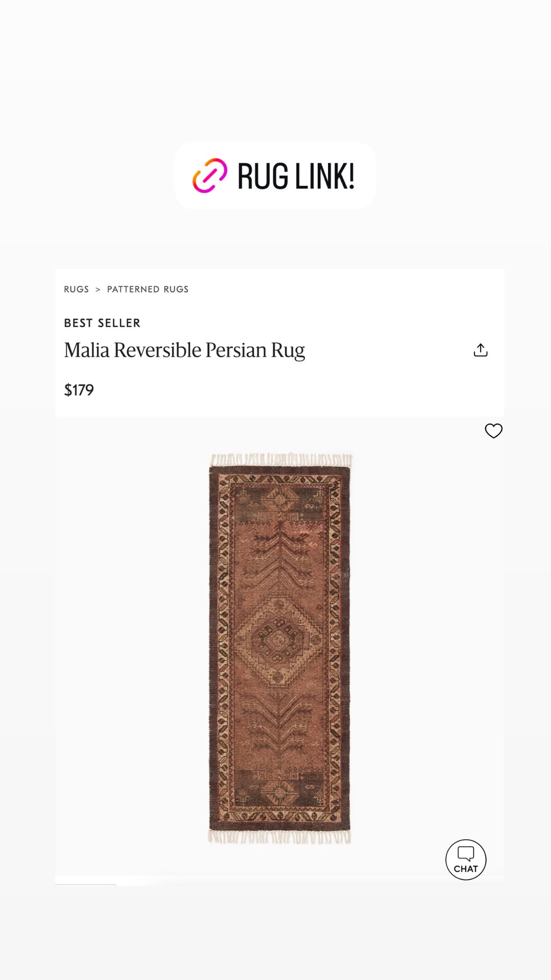Go to PATTERNED RUGS breadcrumb category
551x980 pixels.
[148, 289]
